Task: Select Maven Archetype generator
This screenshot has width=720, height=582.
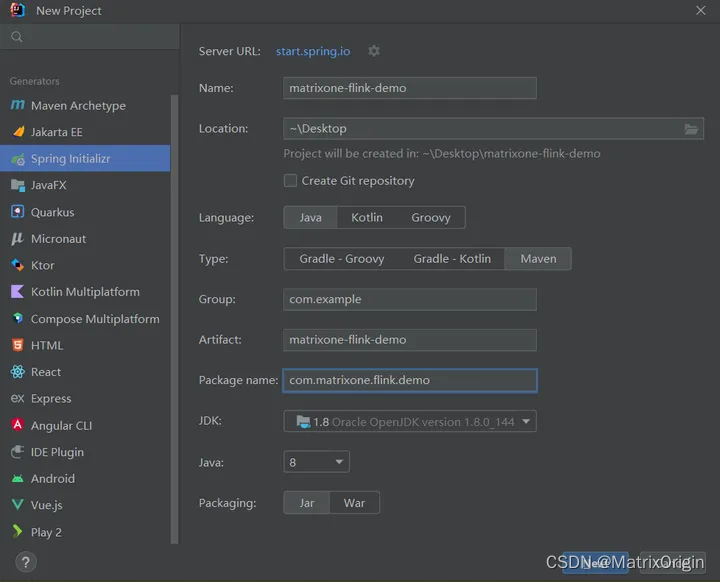Action: [x=85, y=105]
